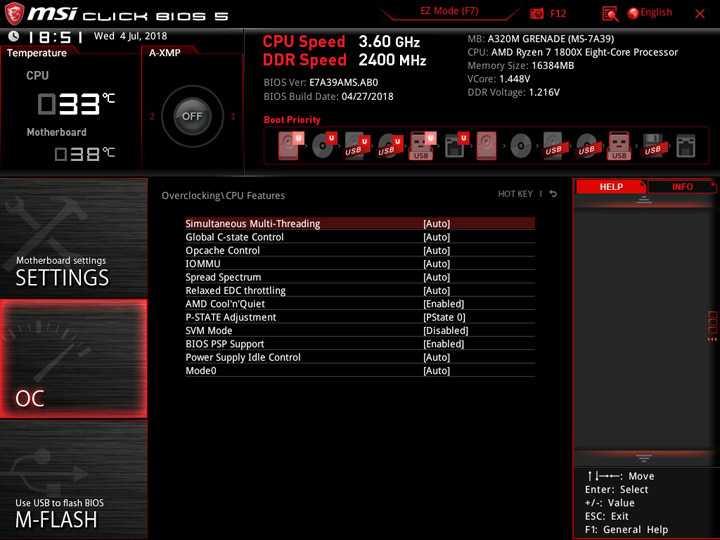Screen dimensions: 720x540
Task: Open Power Supply Idle Control [Auto] value
Action: click(437, 357)
